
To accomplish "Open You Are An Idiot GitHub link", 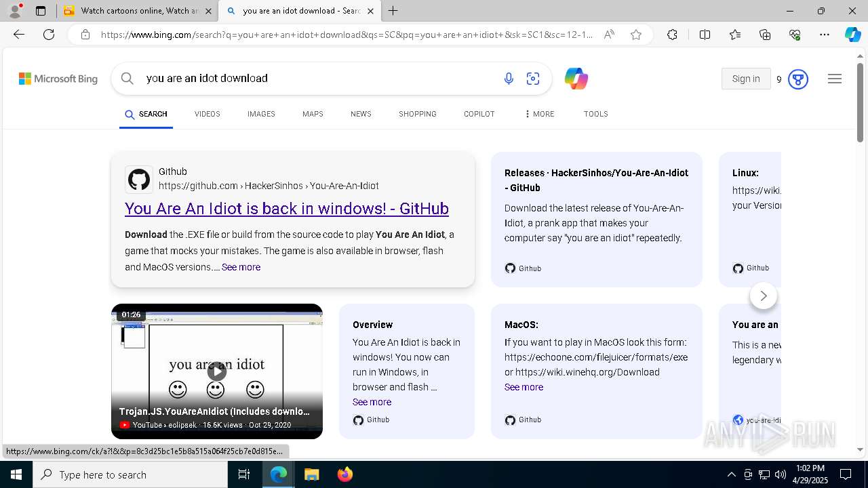I will click(x=287, y=208).
